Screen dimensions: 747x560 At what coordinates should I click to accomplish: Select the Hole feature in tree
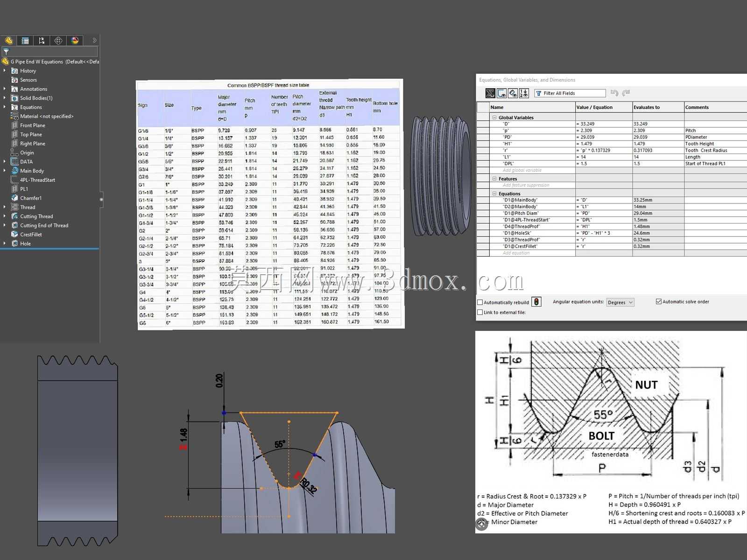(25, 244)
